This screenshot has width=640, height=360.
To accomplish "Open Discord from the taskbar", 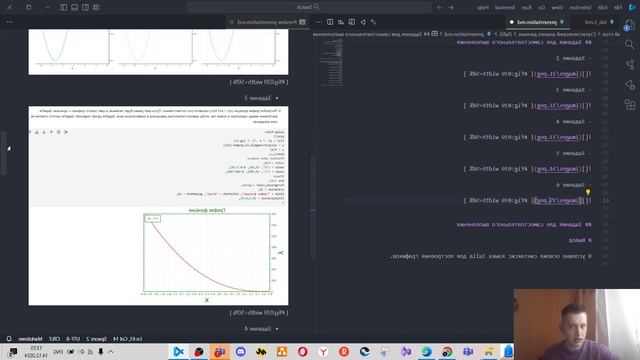I will pyautogui.click(x=240, y=351).
